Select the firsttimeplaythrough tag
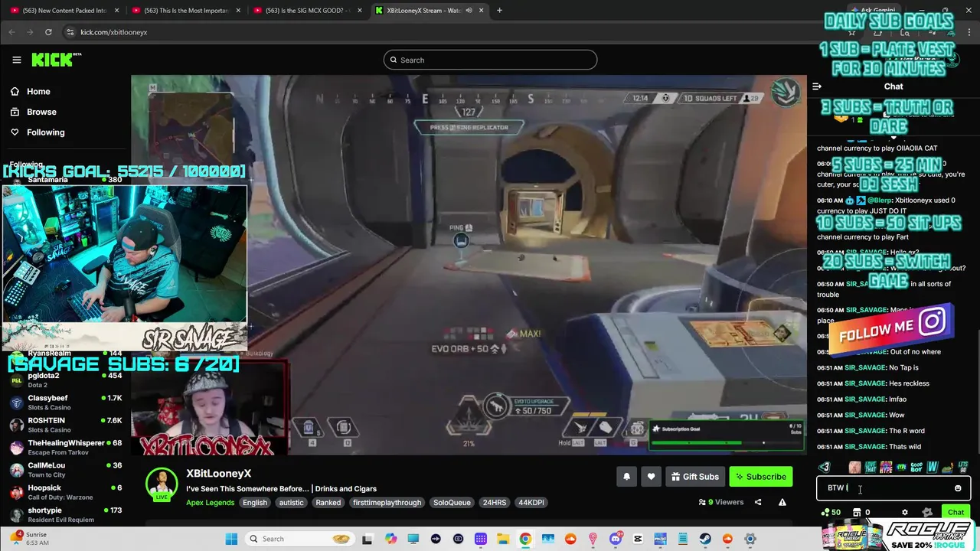 coord(387,503)
